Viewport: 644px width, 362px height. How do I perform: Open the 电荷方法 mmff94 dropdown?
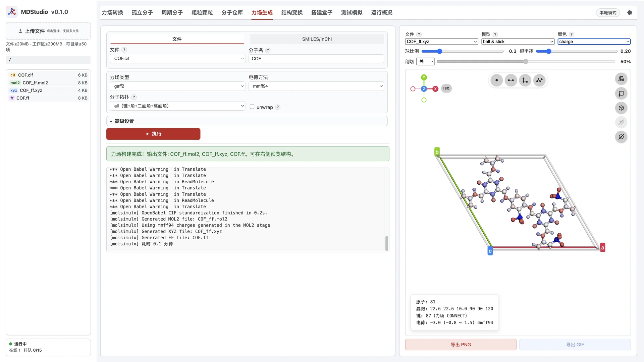(x=316, y=86)
